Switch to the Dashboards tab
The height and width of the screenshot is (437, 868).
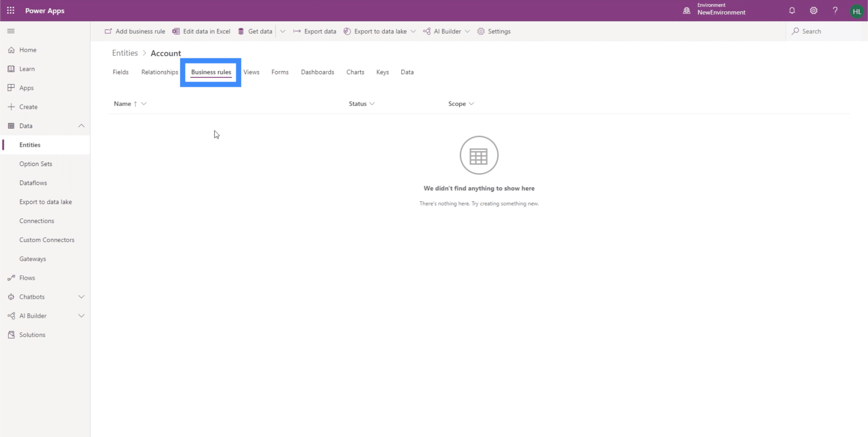[317, 72]
